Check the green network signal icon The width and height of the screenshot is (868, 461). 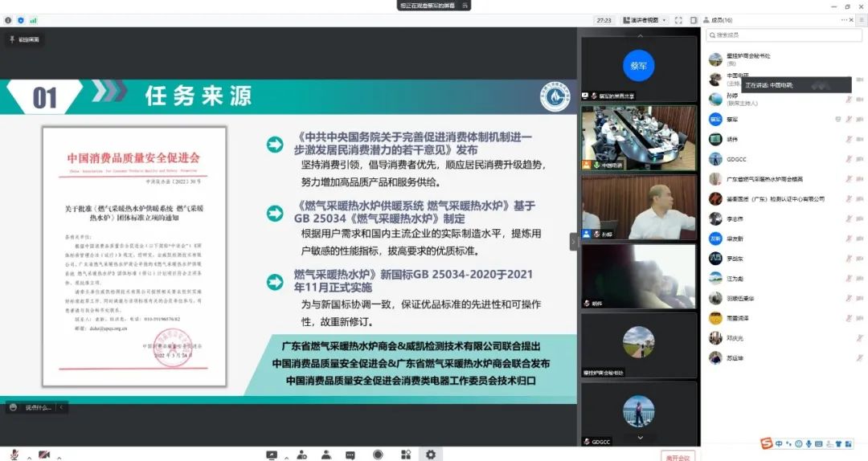click(33, 20)
